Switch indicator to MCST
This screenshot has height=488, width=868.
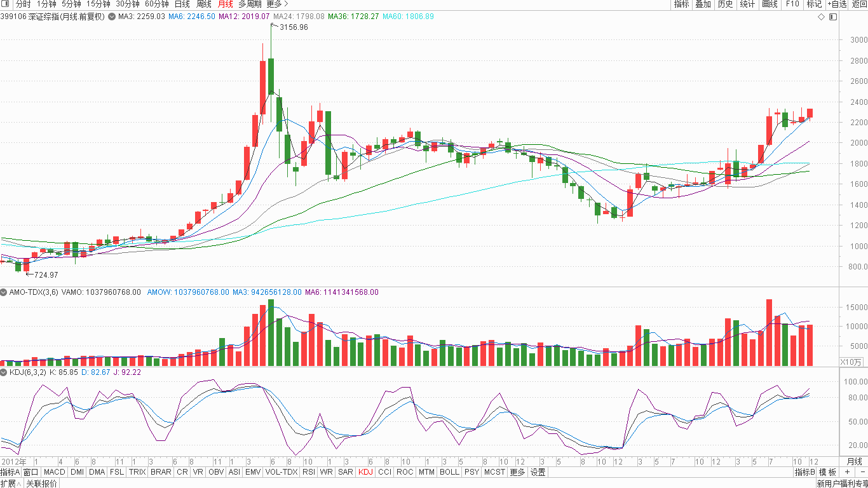pos(494,472)
